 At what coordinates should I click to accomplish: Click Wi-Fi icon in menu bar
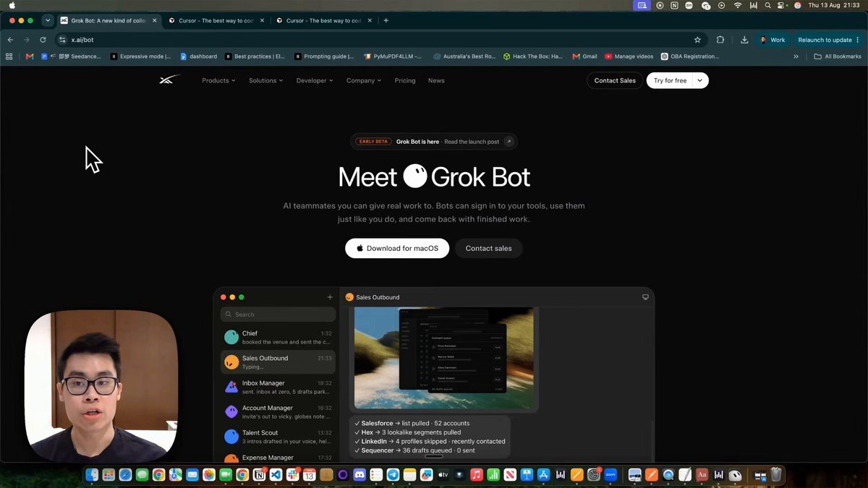tap(738, 5)
